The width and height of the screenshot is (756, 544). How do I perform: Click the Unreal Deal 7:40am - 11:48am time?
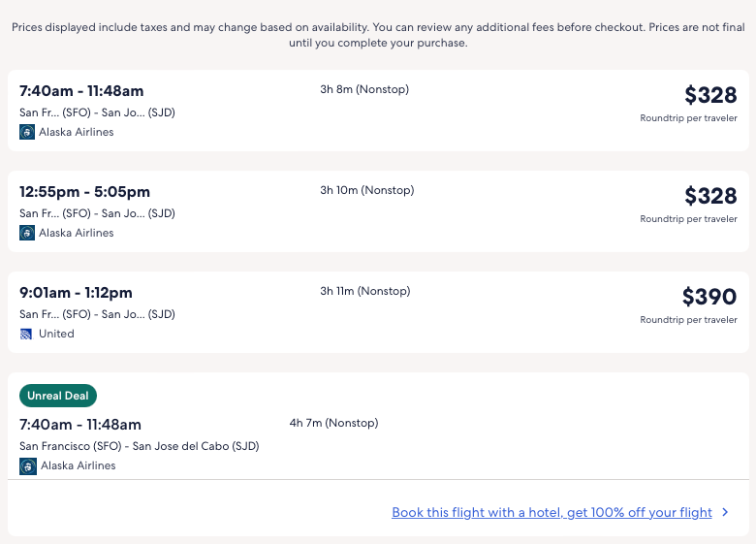(x=80, y=425)
